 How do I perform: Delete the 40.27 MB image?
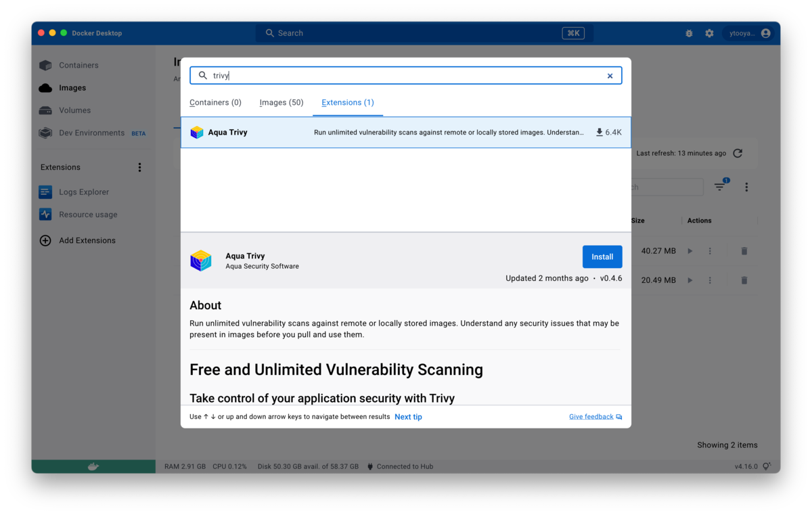[744, 251]
